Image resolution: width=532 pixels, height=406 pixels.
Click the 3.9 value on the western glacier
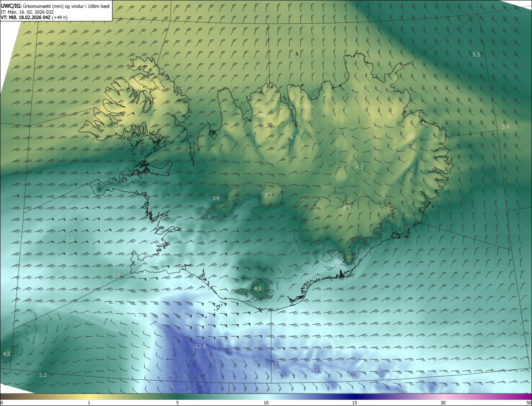pos(216,198)
